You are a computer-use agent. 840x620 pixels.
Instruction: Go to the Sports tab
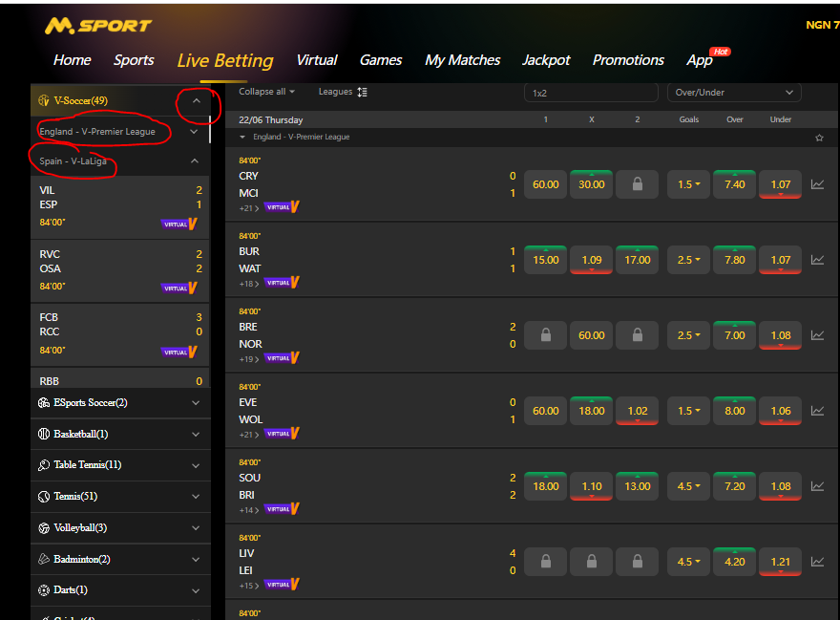pyautogui.click(x=134, y=59)
